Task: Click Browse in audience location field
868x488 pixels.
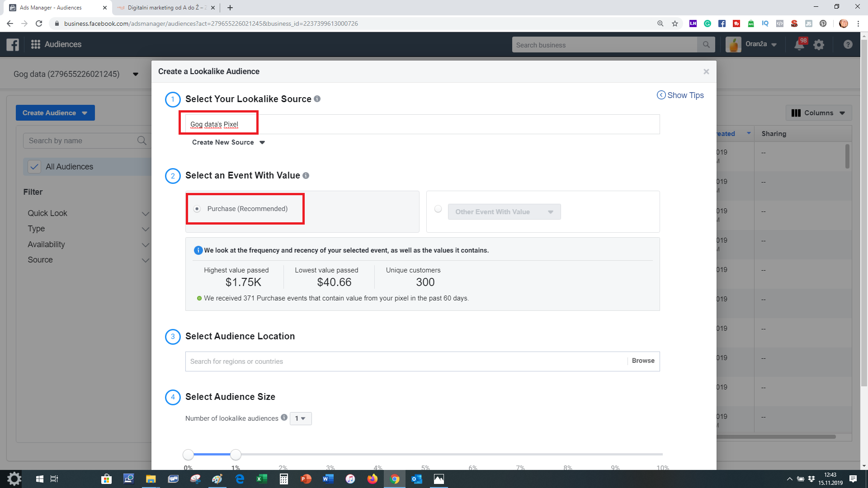Action: pyautogui.click(x=643, y=361)
